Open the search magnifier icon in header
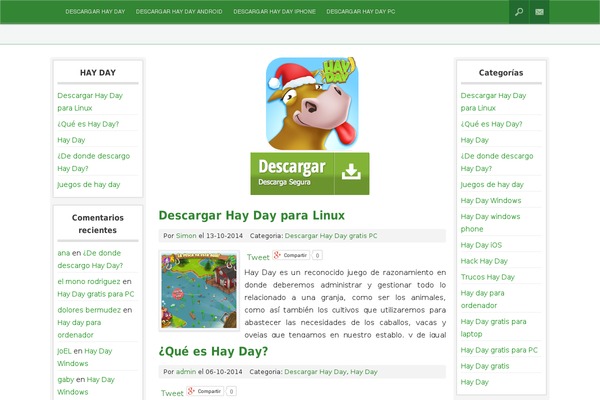600x400 pixels. (x=519, y=12)
